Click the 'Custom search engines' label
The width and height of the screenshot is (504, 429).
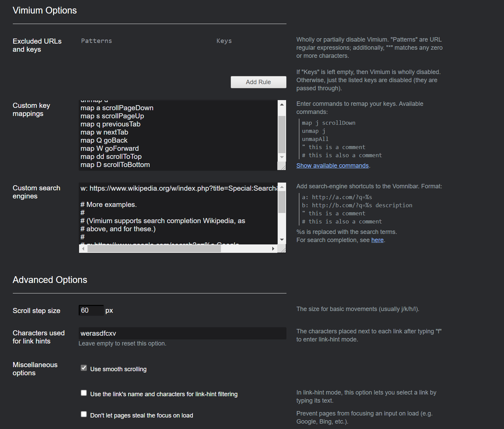[x=36, y=192]
